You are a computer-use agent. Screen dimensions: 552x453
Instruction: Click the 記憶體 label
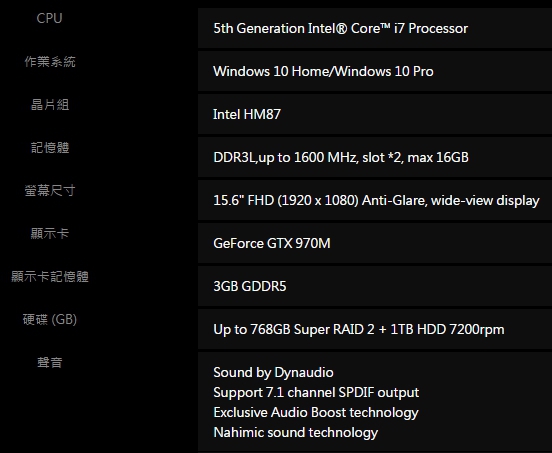point(50,147)
